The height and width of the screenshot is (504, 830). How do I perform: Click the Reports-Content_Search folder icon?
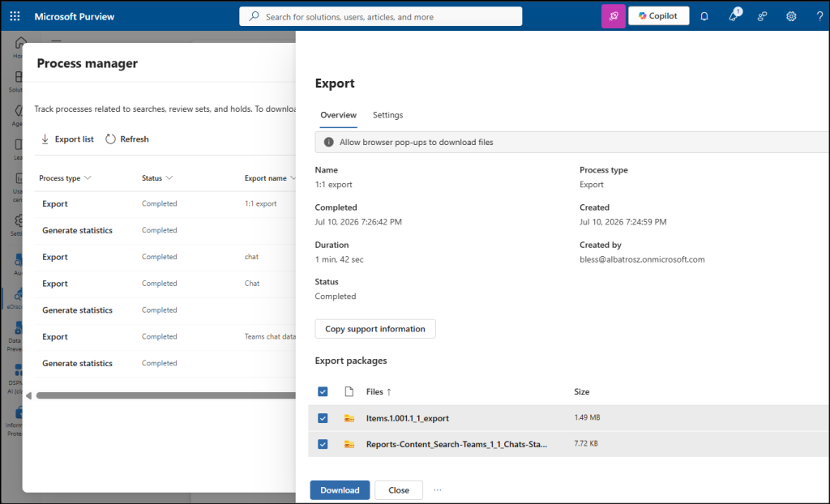349,444
